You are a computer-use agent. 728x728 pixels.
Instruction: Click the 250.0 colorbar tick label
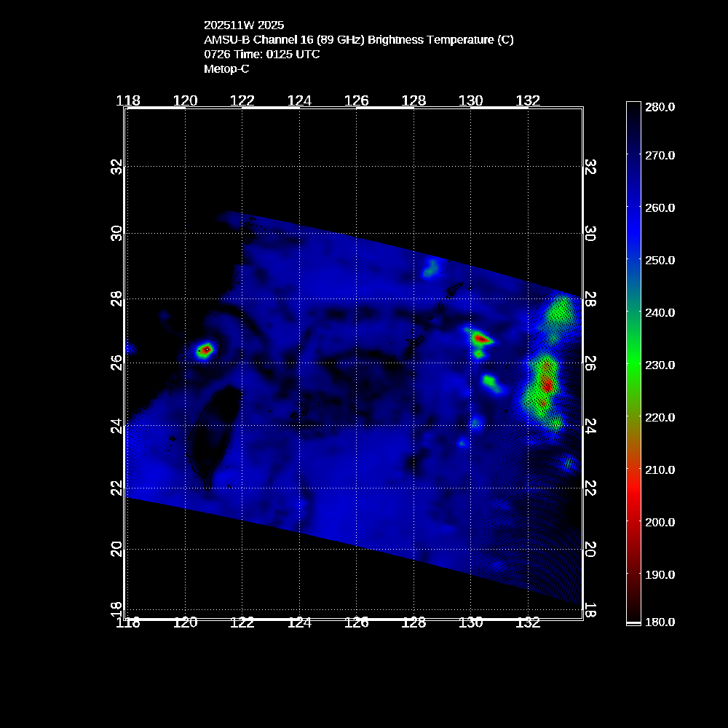[660, 260]
